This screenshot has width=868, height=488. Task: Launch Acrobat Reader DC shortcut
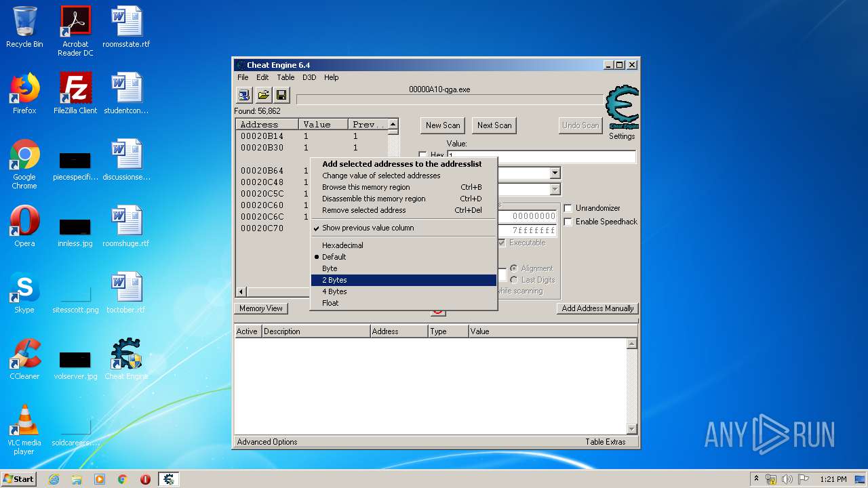(x=75, y=31)
